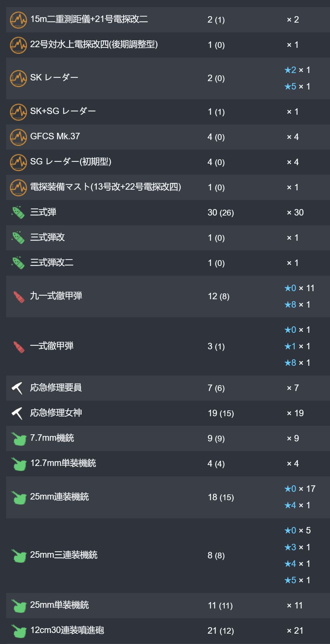Click the repair hammer icon for 応急修理女神
This screenshot has height=644, width=330.
(x=18, y=413)
